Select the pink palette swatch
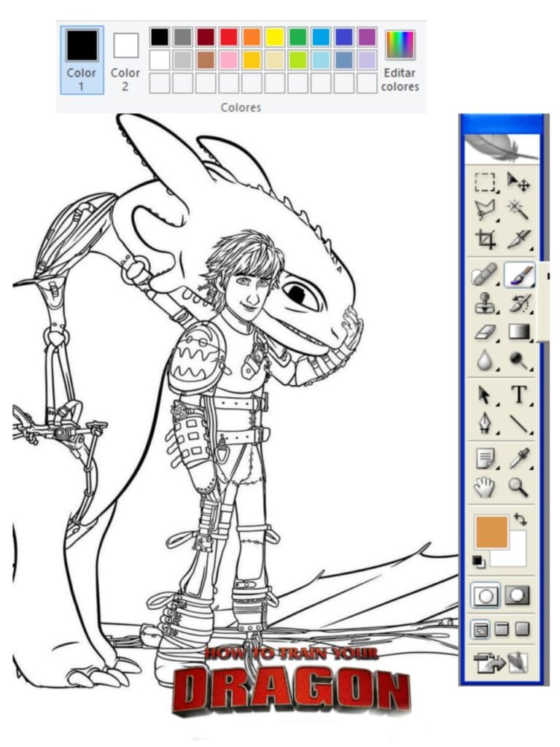Image resolution: width=560 pixels, height=747 pixels. (228, 60)
